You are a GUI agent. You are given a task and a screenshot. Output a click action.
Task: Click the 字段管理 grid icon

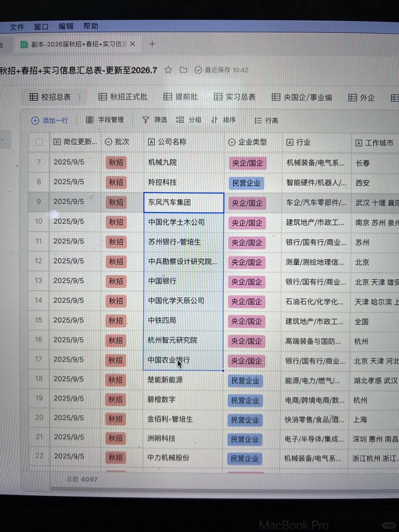point(90,120)
